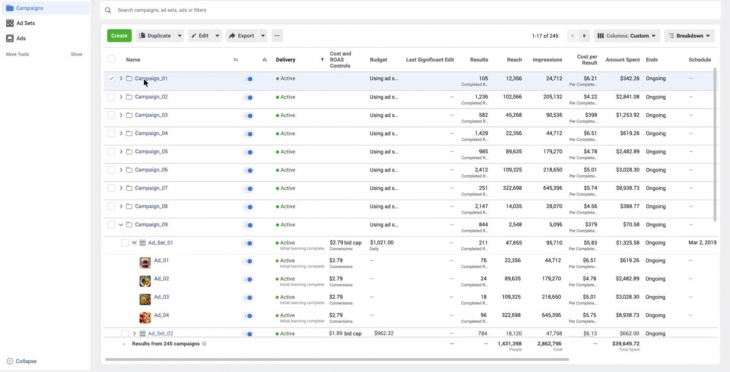Click the Reach column header
Screen dimensions: 730x372
point(514,60)
